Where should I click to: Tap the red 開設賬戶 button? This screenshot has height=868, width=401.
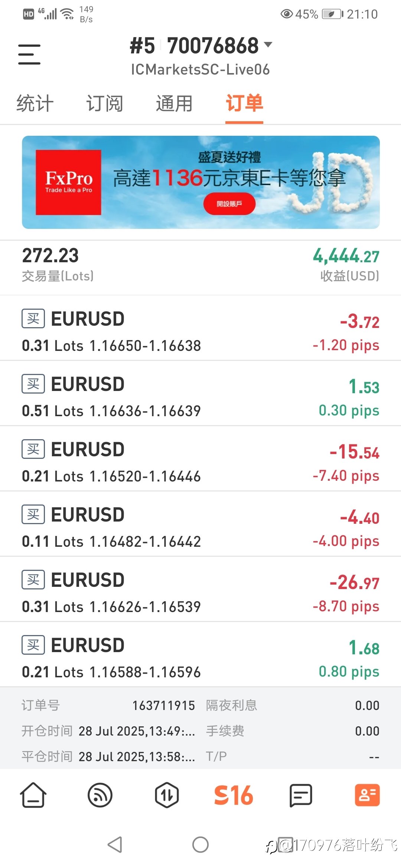(229, 204)
